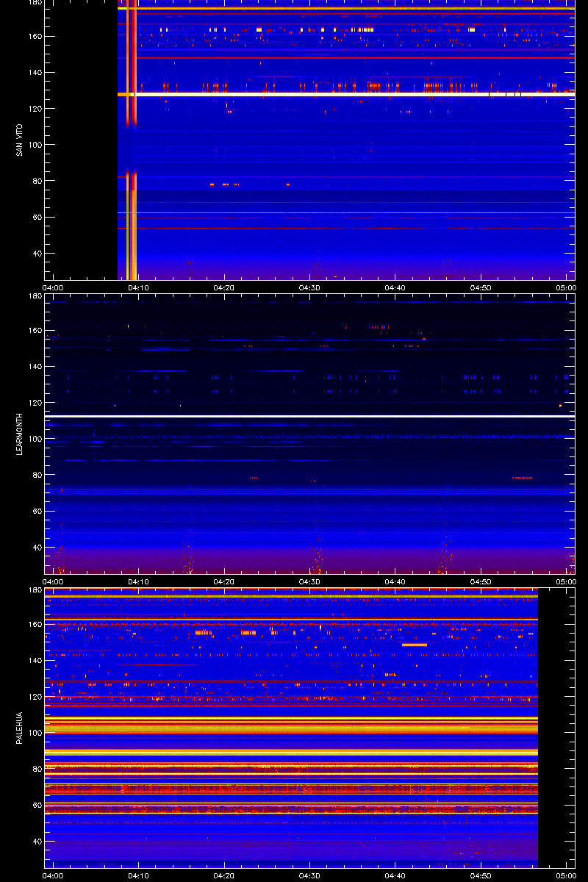Click the 120 frequency label on Learmonth axis
This screenshot has width=588, height=882.
pyautogui.click(x=34, y=403)
